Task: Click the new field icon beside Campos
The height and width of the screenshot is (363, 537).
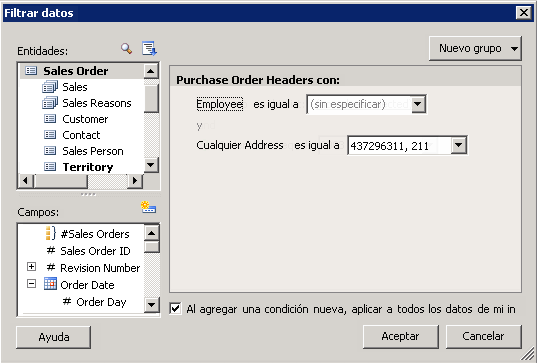Action: (x=148, y=207)
